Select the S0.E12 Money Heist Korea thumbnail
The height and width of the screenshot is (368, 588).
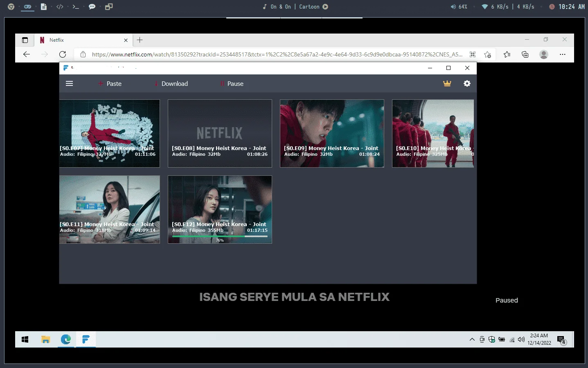(220, 209)
